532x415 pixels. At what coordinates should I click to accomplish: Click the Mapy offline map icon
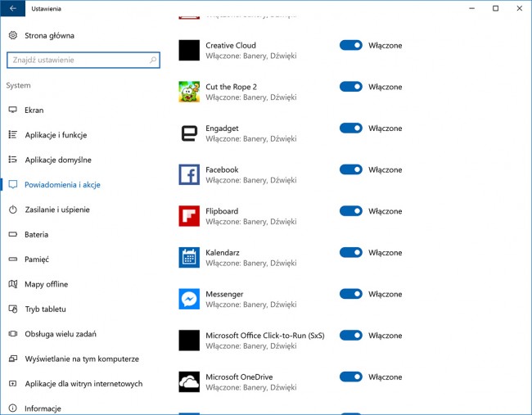[x=13, y=284]
